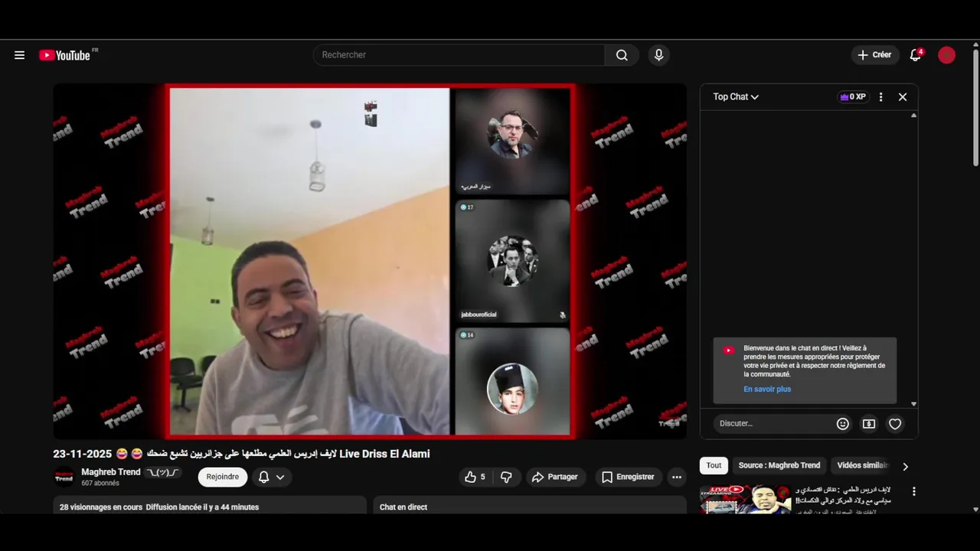
Task: Expand the Top Chat dropdown
Action: (x=736, y=97)
